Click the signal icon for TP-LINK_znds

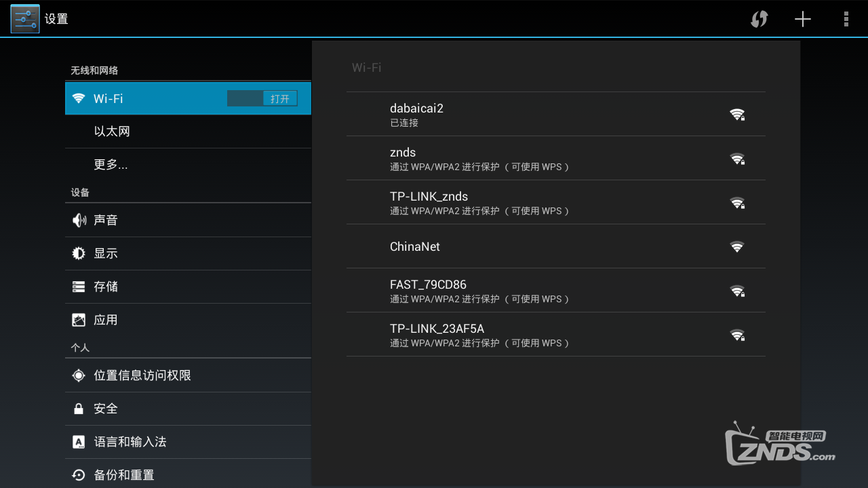click(x=737, y=203)
